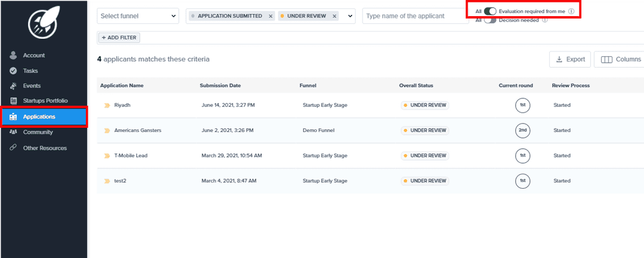This screenshot has height=258, width=644.
Task: Remove the UNDER REVIEW filter tag
Action: [335, 16]
